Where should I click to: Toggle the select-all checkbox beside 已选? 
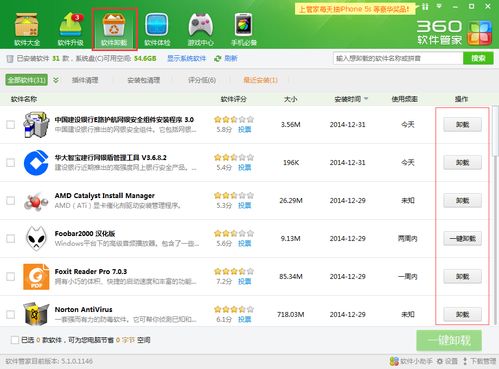(15, 340)
